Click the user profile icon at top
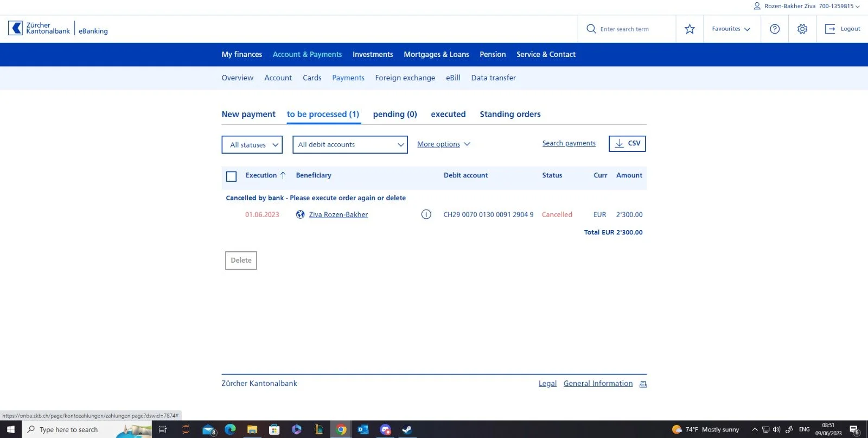 click(x=757, y=6)
